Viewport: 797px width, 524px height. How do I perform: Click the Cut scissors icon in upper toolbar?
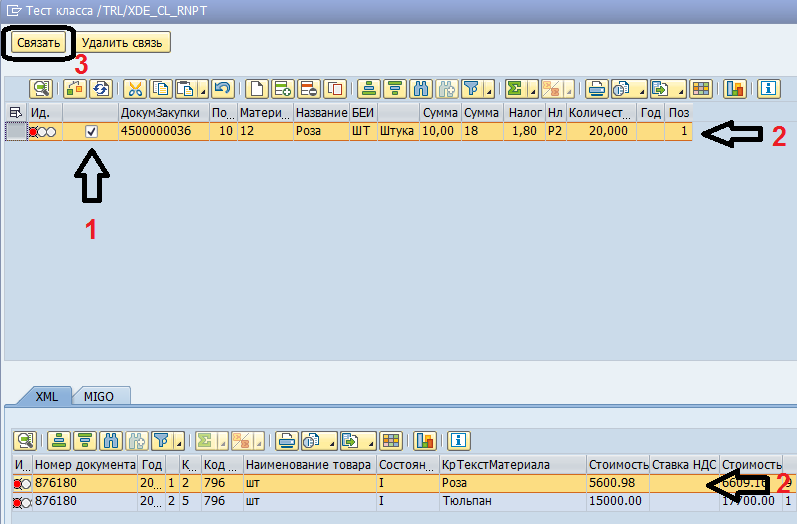click(133, 89)
